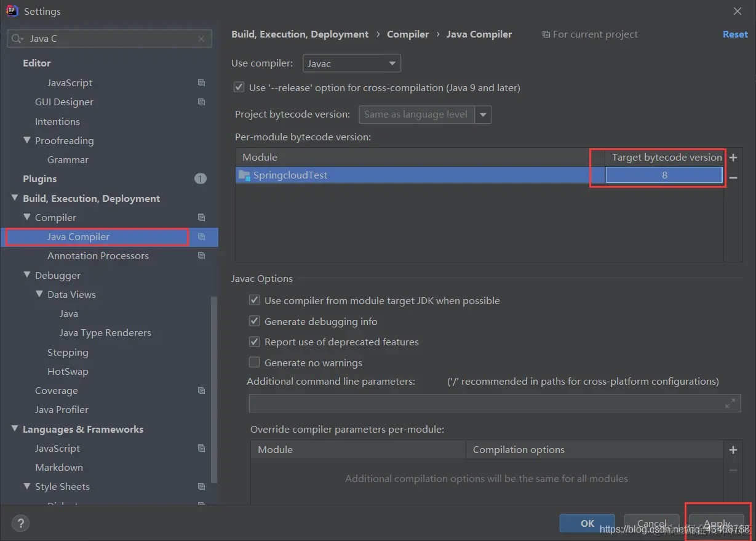Screen dimensions: 756x541
Task: Apply the settings changes
Action: coord(717,523)
